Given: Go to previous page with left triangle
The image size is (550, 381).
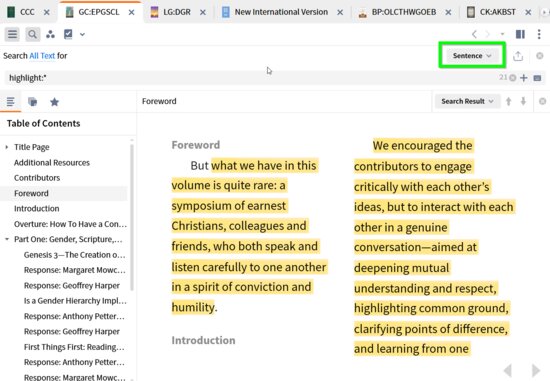Looking at the screenshot, I should click(x=508, y=370).
